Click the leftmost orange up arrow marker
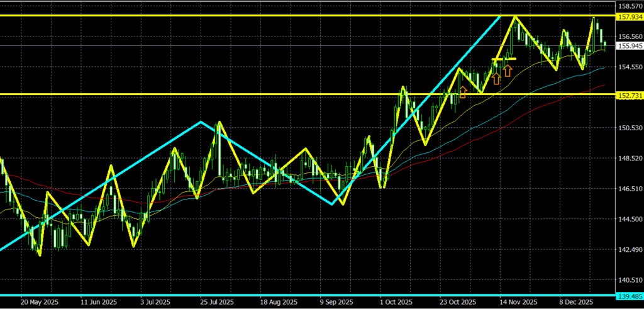This screenshot has height=309, width=644. point(464,93)
